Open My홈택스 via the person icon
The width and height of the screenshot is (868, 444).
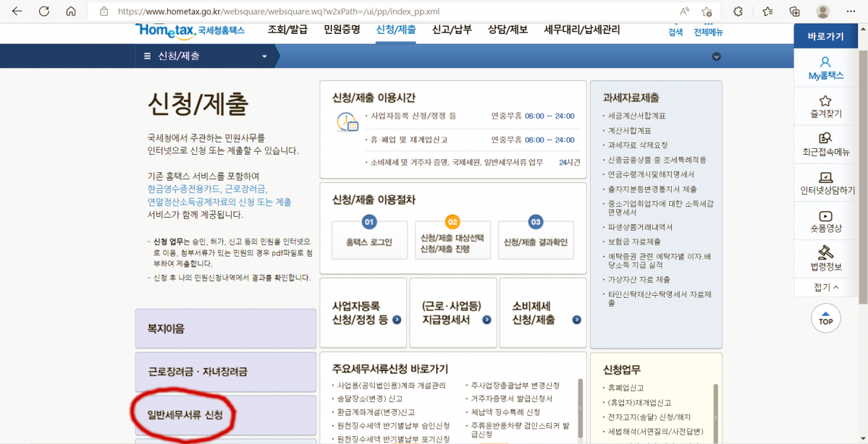(x=825, y=65)
